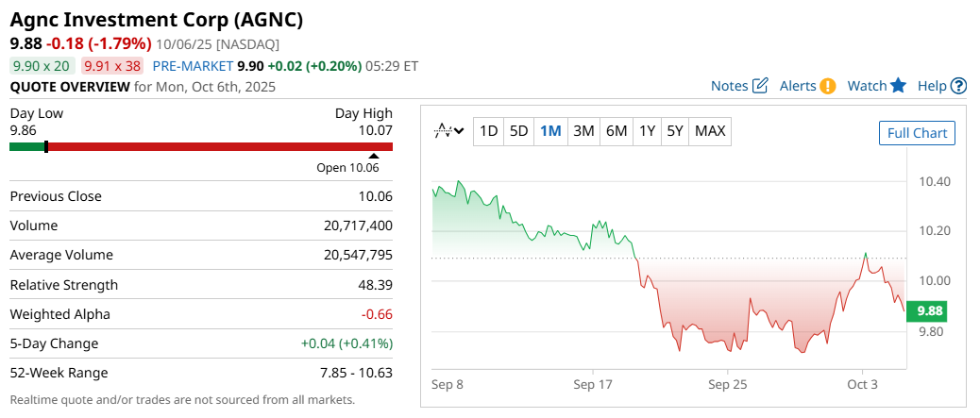Select the 1D chart period
This screenshot has width=980, height=418.
(488, 131)
